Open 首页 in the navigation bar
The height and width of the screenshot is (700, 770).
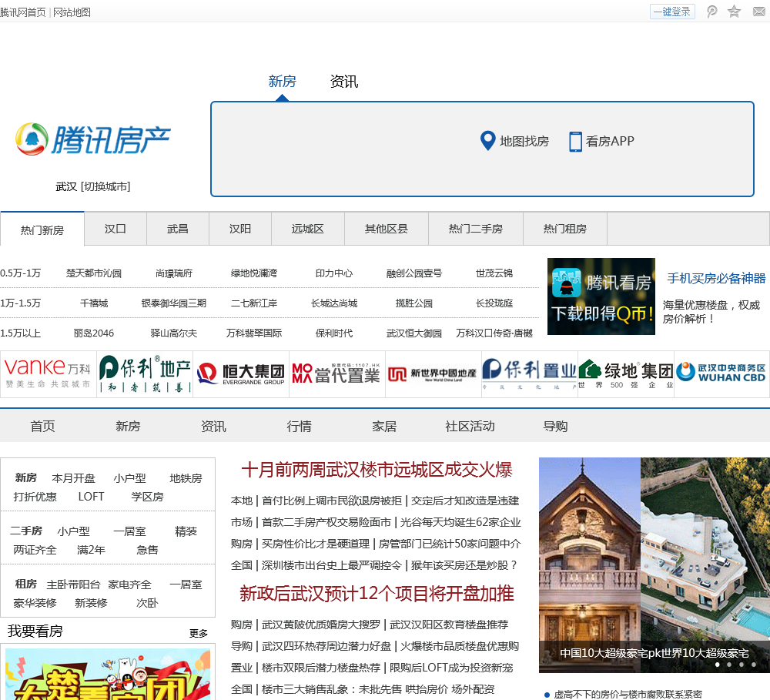point(42,426)
